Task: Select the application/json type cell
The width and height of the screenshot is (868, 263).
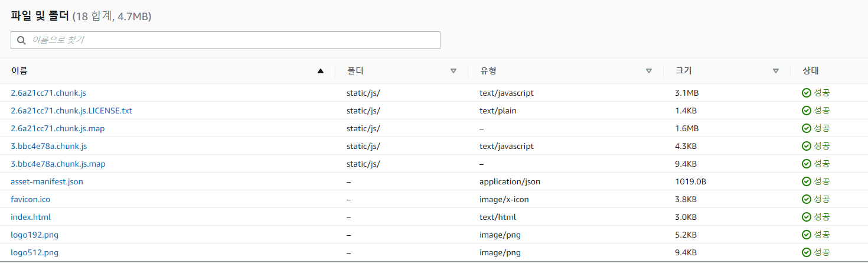Action: 510,181
